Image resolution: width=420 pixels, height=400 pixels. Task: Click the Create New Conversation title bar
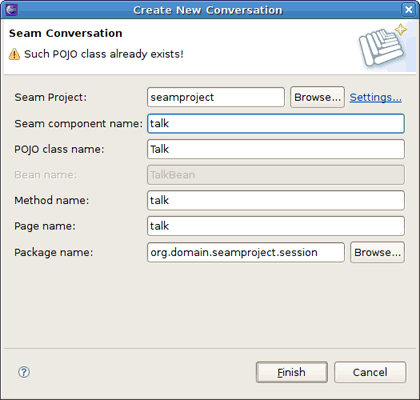pos(208,10)
